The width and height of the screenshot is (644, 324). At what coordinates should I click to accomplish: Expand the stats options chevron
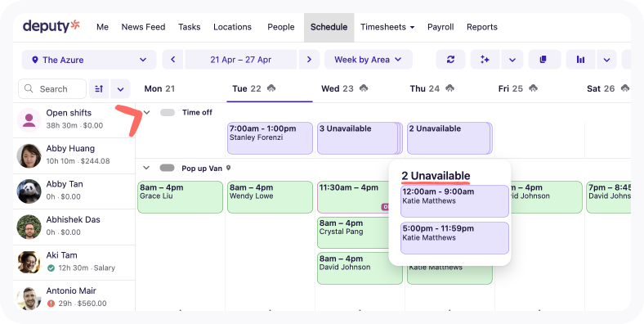point(606,60)
